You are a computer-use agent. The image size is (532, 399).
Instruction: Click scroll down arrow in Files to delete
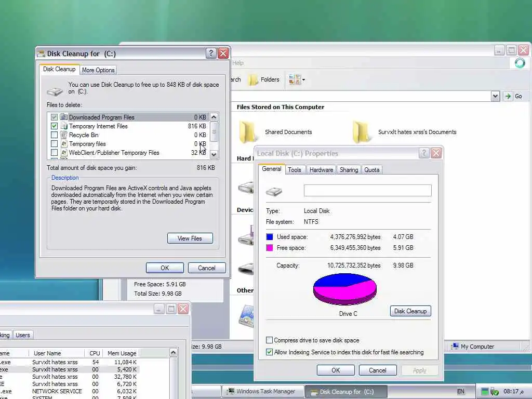click(x=214, y=154)
